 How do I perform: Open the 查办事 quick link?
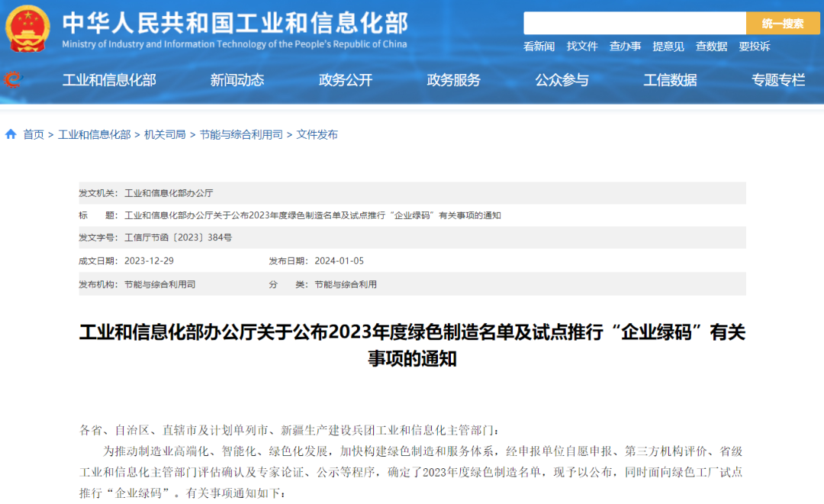point(625,47)
